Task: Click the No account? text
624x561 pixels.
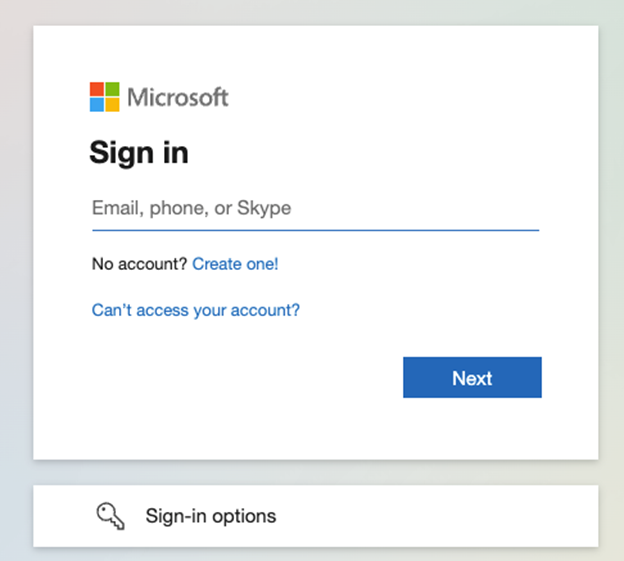Action: pos(139,264)
